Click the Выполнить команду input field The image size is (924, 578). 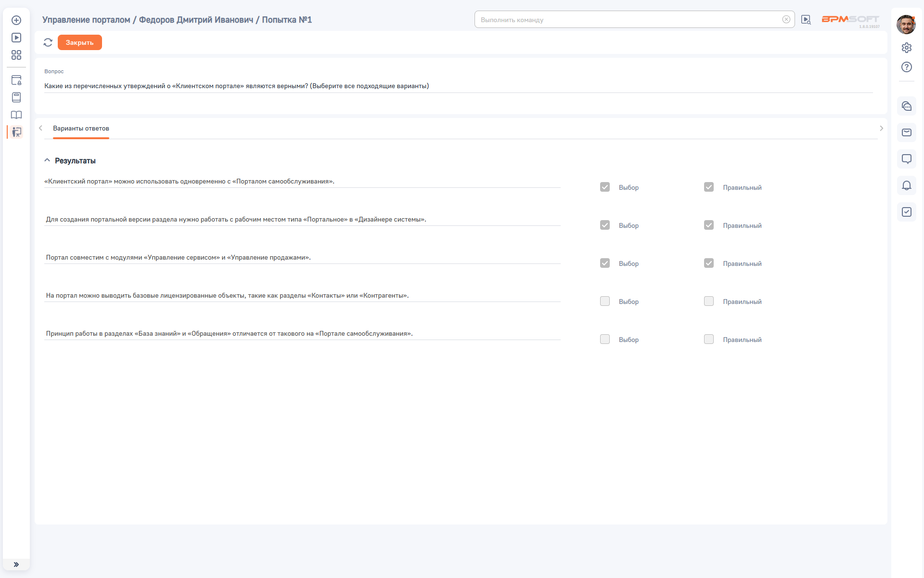tap(626, 20)
